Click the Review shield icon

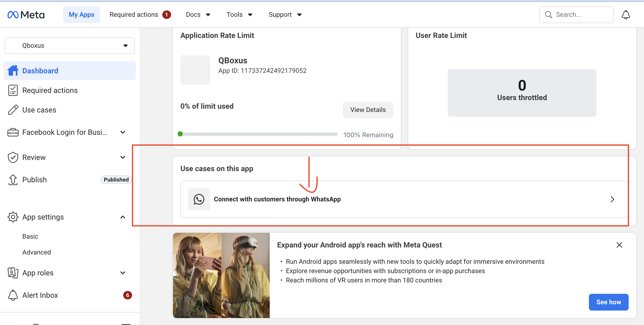click(x=13, y=157)
